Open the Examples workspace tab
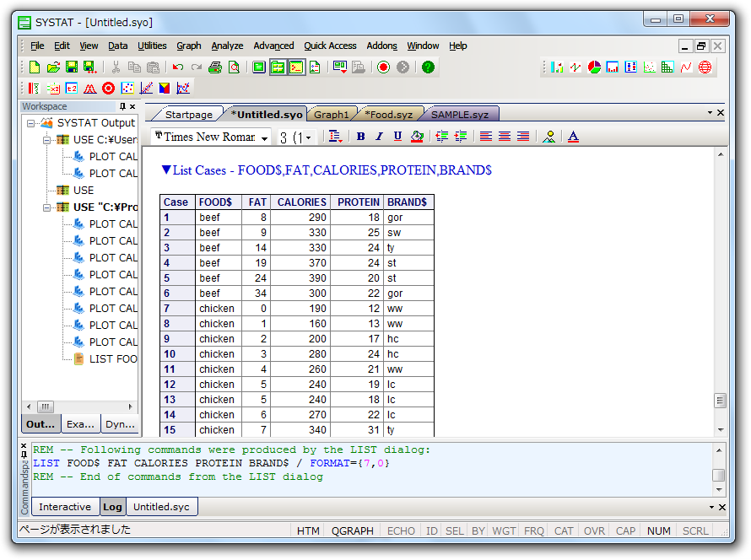The height and width of the screenshot is (560, 751). (80, 424)
